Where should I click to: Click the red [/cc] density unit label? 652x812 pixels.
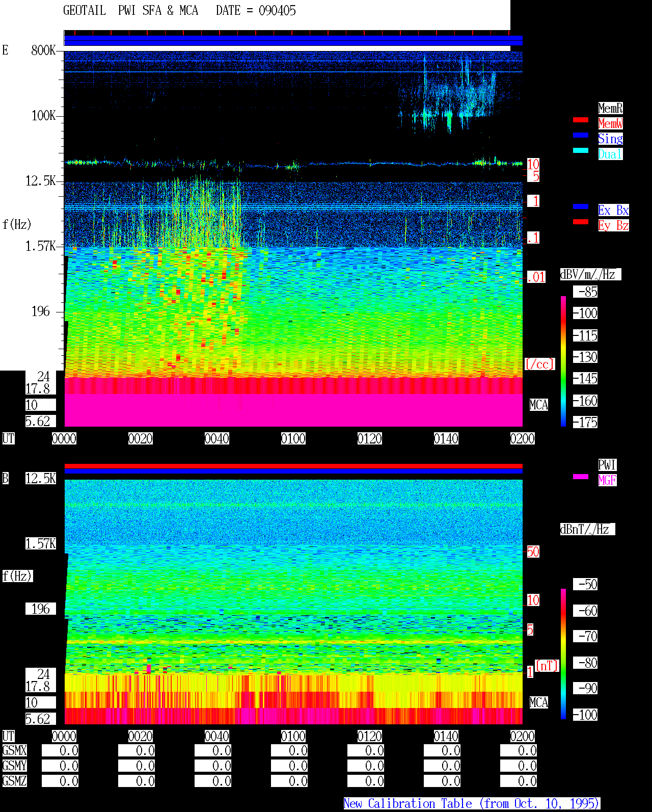539,364
